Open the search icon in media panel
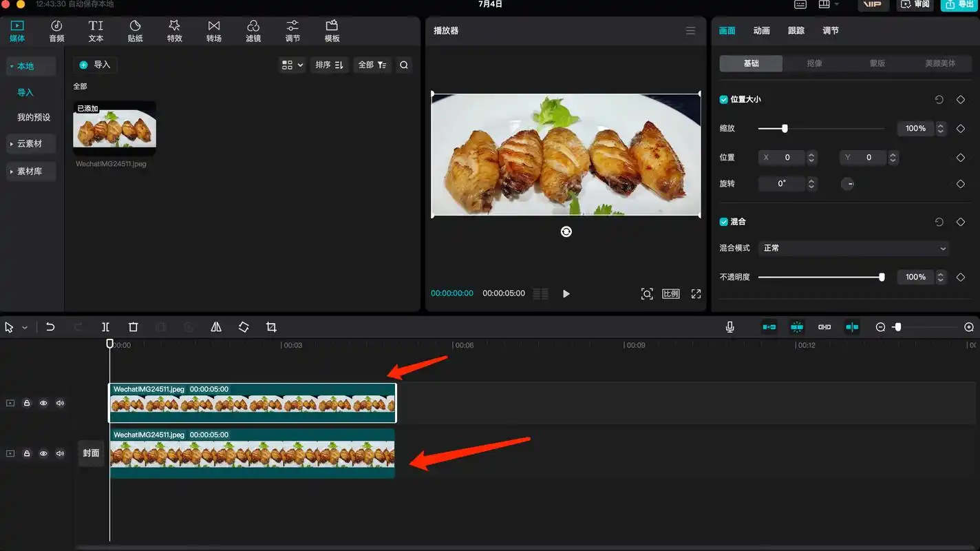The image size is (980, 551). (x=404, y=65)
